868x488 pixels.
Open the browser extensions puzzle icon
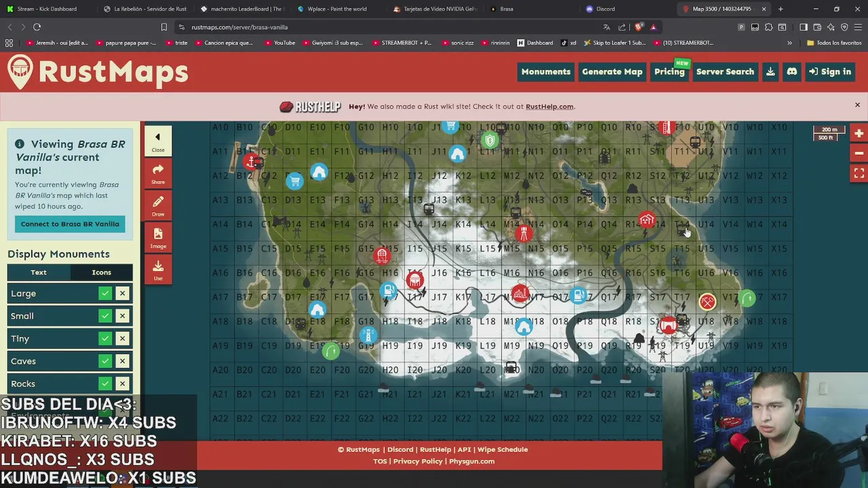click(x=768, y=27)
